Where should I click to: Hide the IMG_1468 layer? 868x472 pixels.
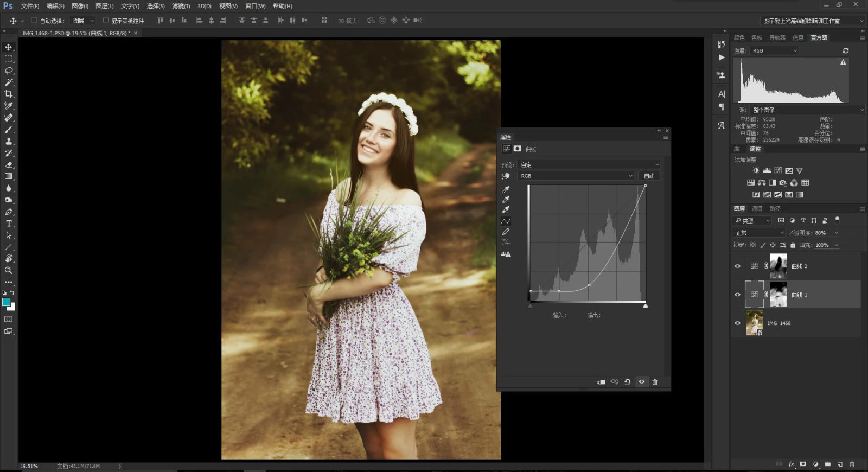coord(737,323)
